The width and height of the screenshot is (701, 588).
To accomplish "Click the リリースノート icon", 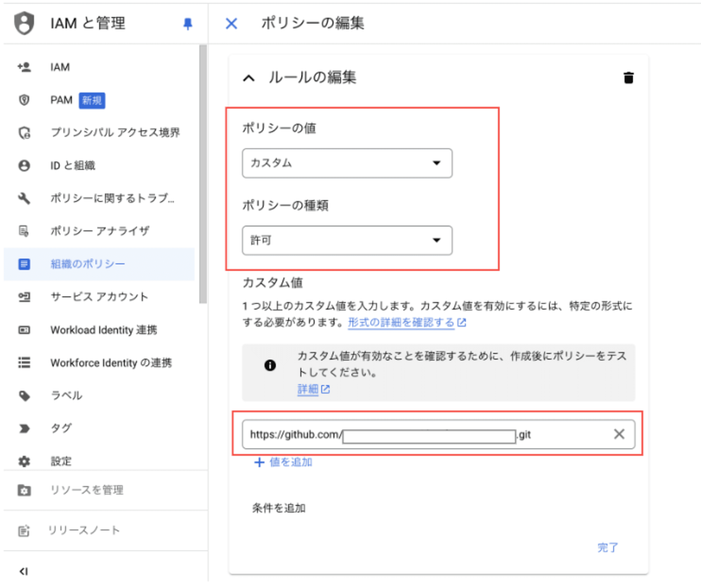I will point(24,531).
